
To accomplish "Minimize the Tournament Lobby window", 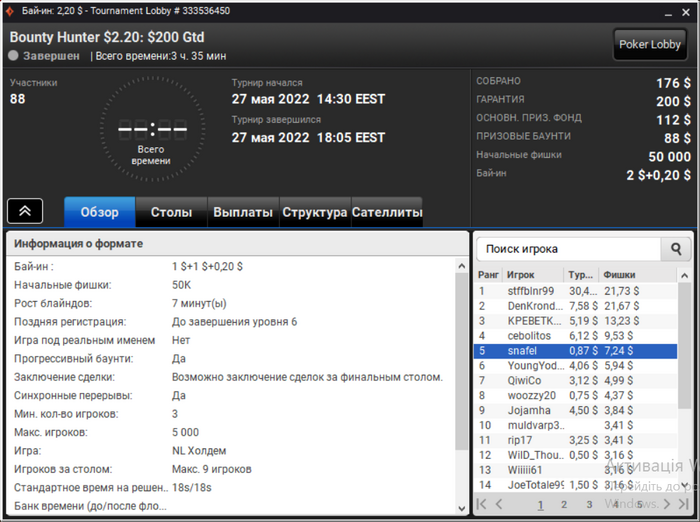I will [x=668, y=13].
